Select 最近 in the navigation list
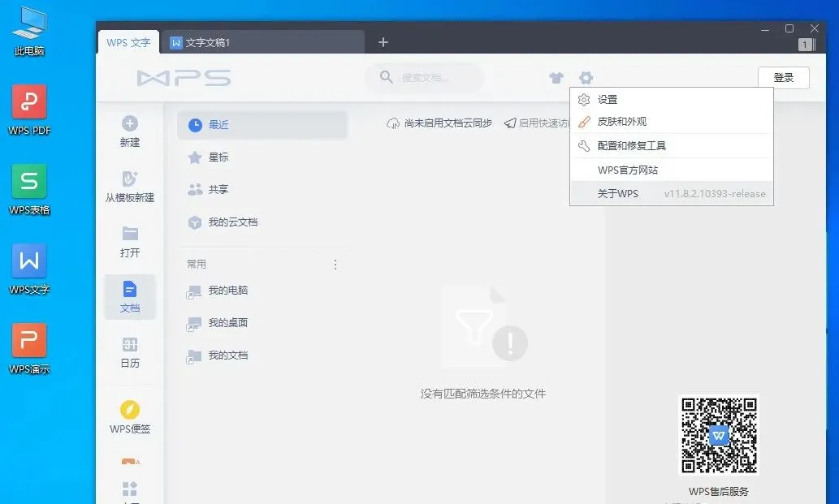 [x=262, y=125]
